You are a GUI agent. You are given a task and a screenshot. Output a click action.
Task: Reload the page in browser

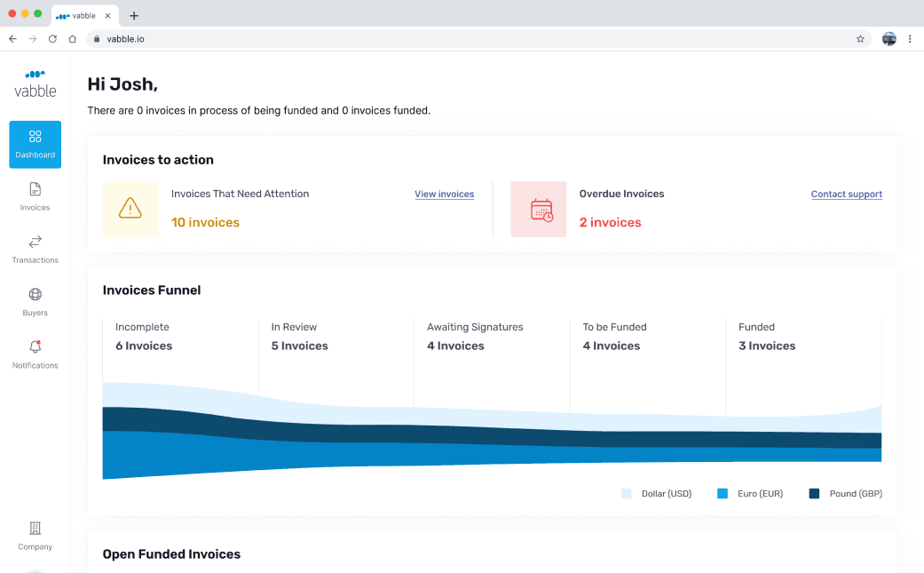(52, 39)
